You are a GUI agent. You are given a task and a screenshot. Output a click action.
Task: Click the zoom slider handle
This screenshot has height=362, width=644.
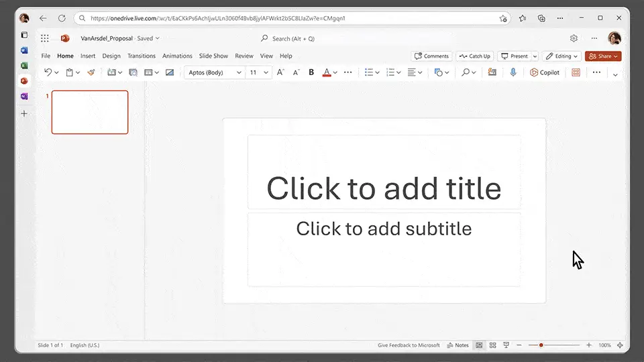point(541,345)
